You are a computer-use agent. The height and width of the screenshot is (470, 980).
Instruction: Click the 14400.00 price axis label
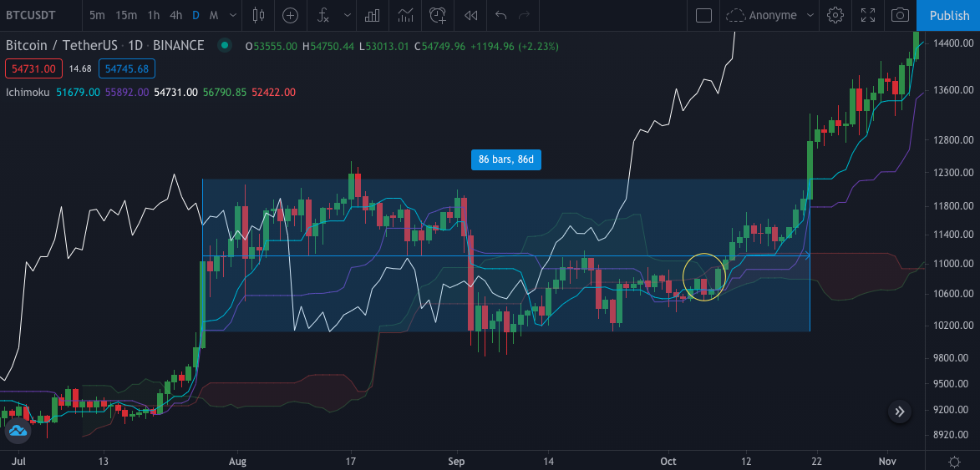tap(952, 43)
